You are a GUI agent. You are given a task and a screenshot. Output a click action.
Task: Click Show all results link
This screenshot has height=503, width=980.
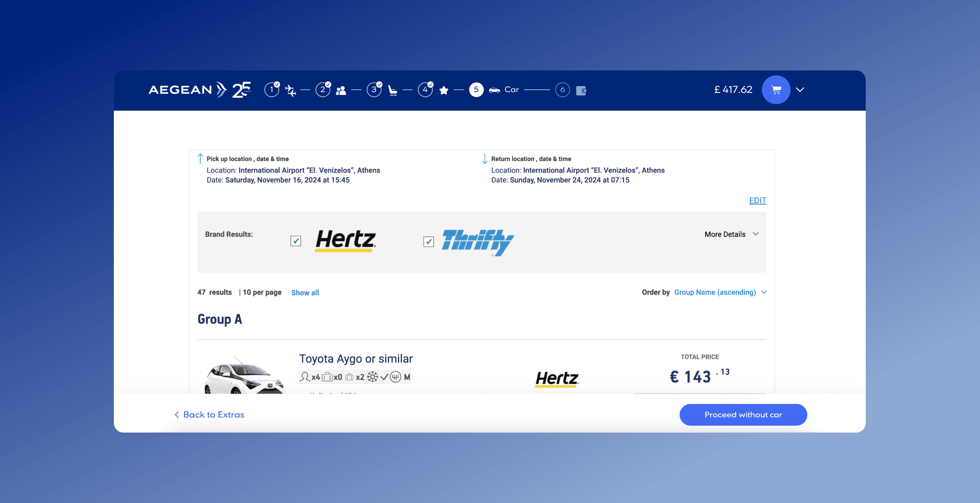coord(305,293)
